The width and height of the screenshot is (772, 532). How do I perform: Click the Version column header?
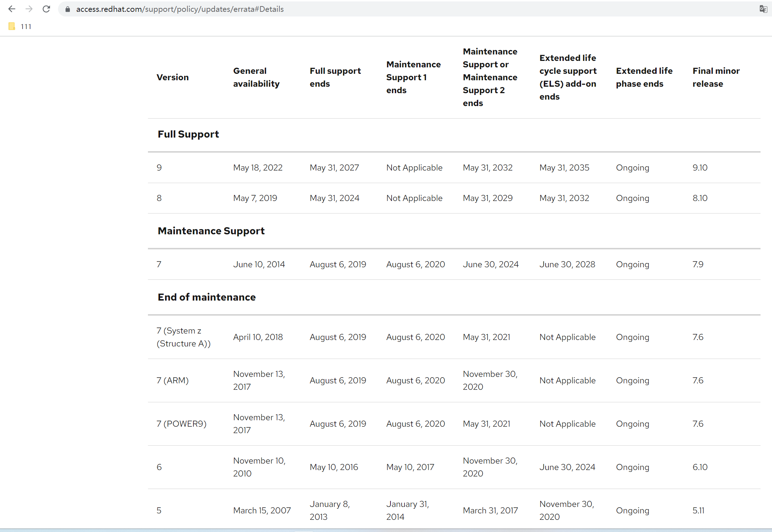click(172, 77)
